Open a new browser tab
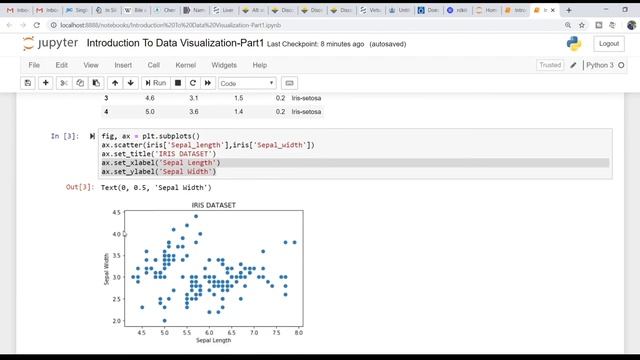The width and height of the screenshot is (640, 360). point(569,10)
